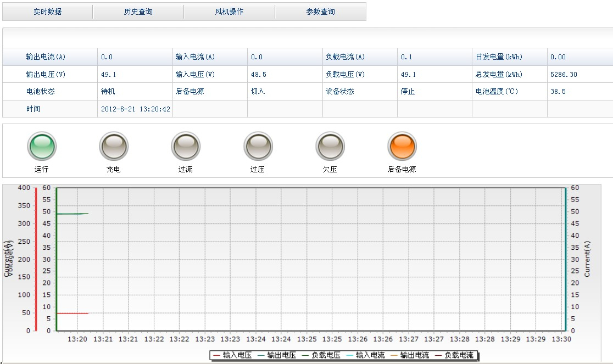Toggle 输出电压 series in the chart legend
This screenshot has height=364, width=613.
pyautogui.click(x=277, y=356)
